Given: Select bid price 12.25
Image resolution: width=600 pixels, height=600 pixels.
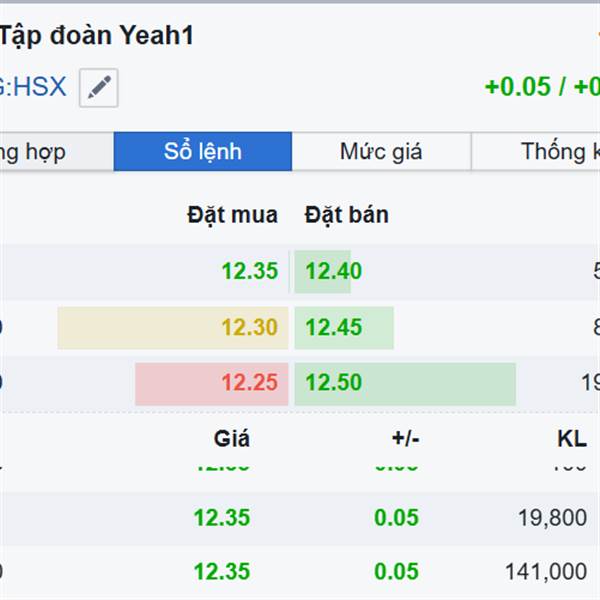Looking at the screenshot, I should [x=250, y=383].
